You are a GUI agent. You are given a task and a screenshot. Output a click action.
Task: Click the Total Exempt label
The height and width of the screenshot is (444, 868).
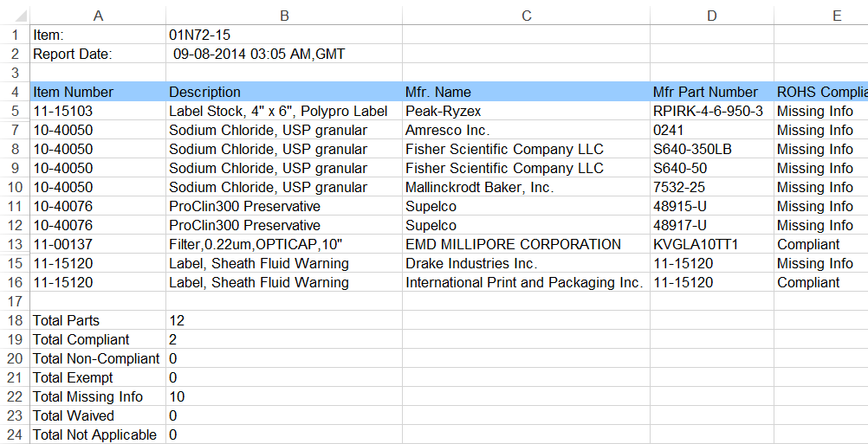(98, 377)
